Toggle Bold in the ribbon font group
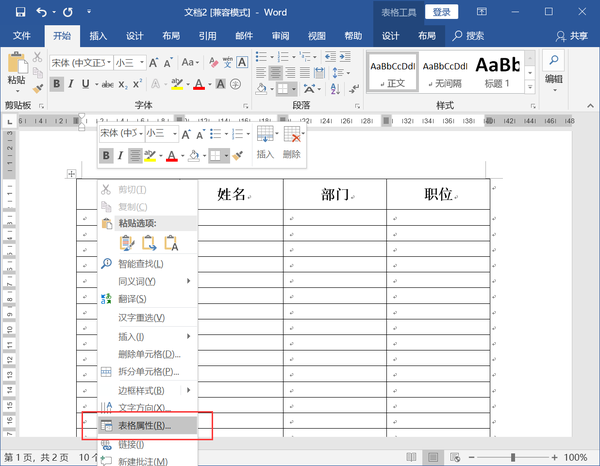This screenshot has width=600, height=466. pos(57,84)
